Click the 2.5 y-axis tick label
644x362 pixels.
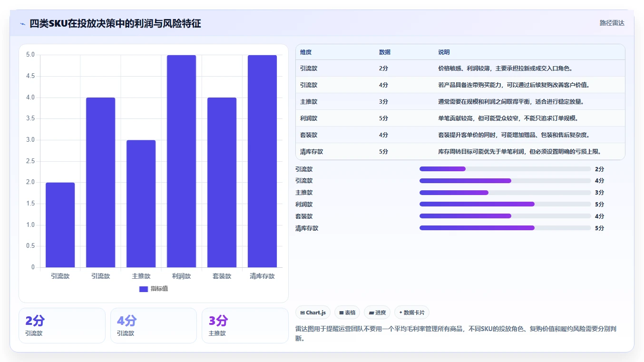click(x=30, y=161)
